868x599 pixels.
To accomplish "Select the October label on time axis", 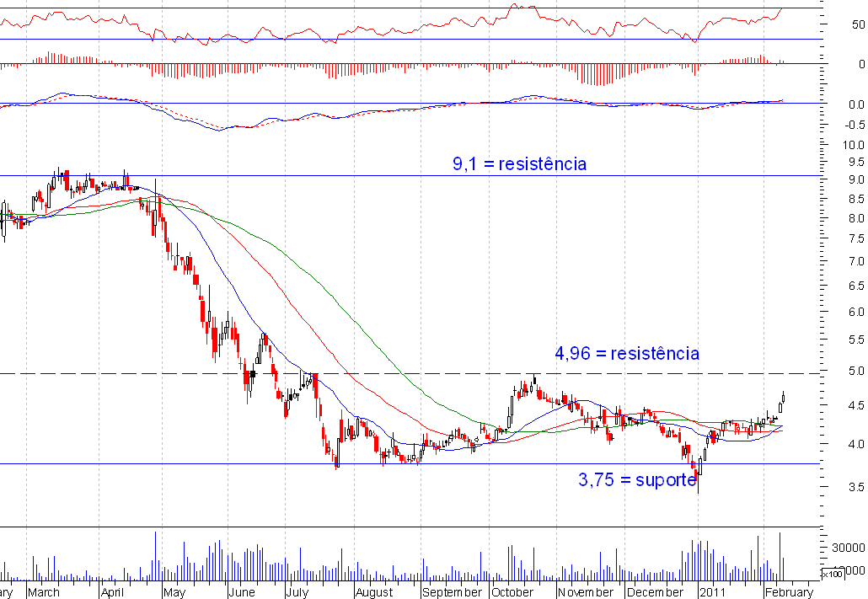I will (512, 591).
